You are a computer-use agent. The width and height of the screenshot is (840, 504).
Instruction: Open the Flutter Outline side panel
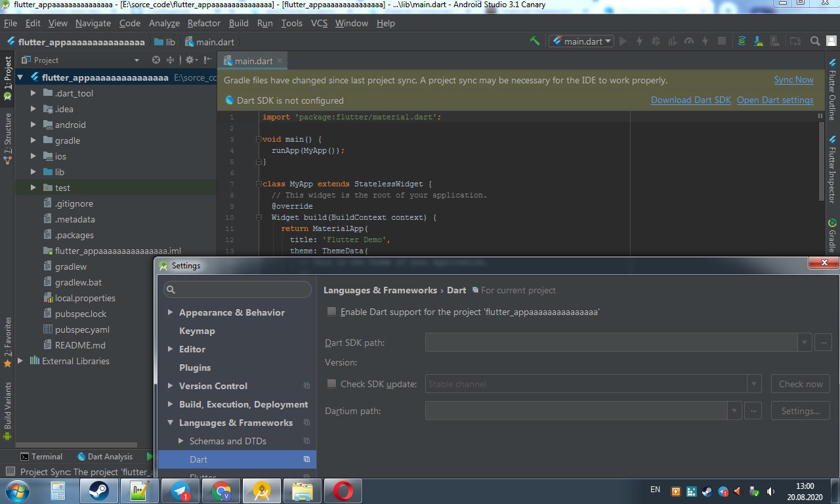pos(832,89)
